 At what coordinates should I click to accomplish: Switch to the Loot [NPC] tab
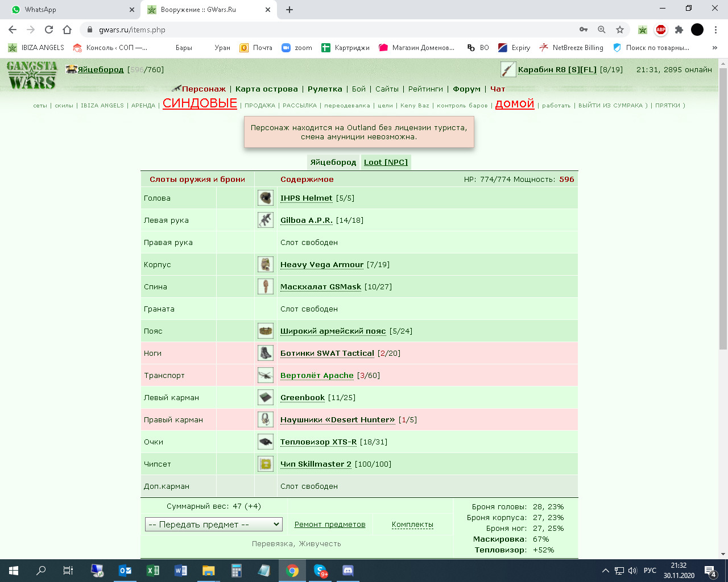pos(386,163)
